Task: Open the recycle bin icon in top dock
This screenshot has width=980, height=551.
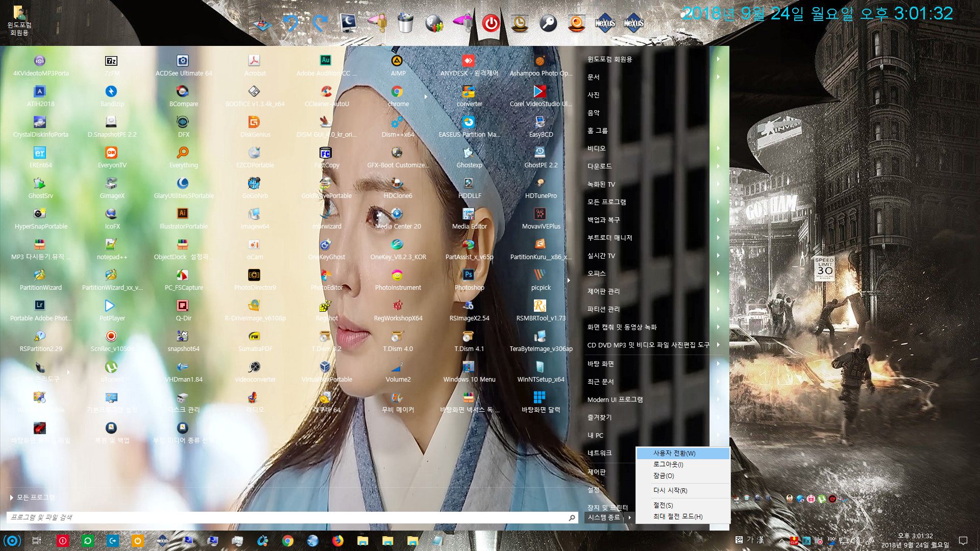Action: (x=405, y=23)
